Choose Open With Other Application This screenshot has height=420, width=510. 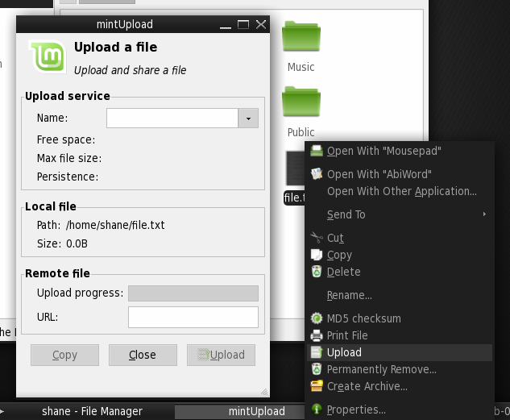pos(401,191)
